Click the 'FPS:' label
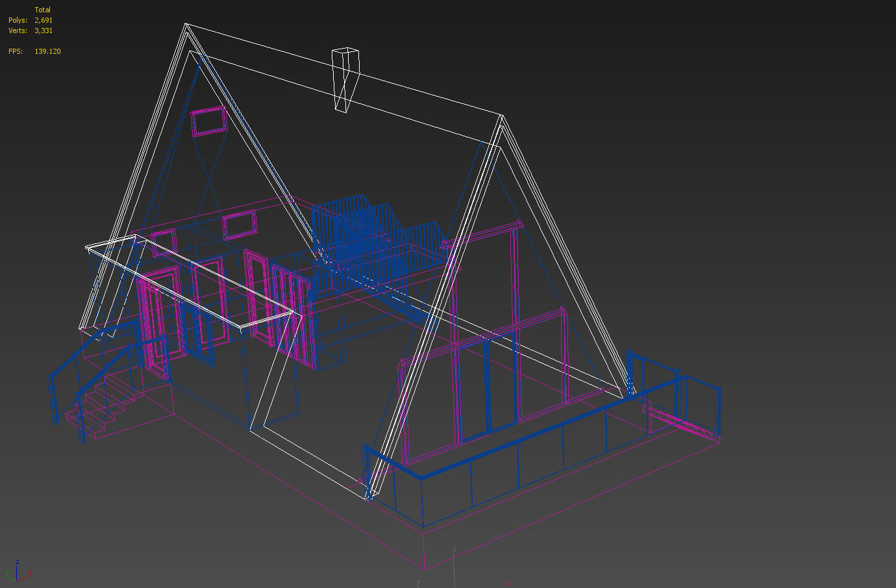Image resolution: width=896 pixels, height=588 pixels. coord(16,51)
